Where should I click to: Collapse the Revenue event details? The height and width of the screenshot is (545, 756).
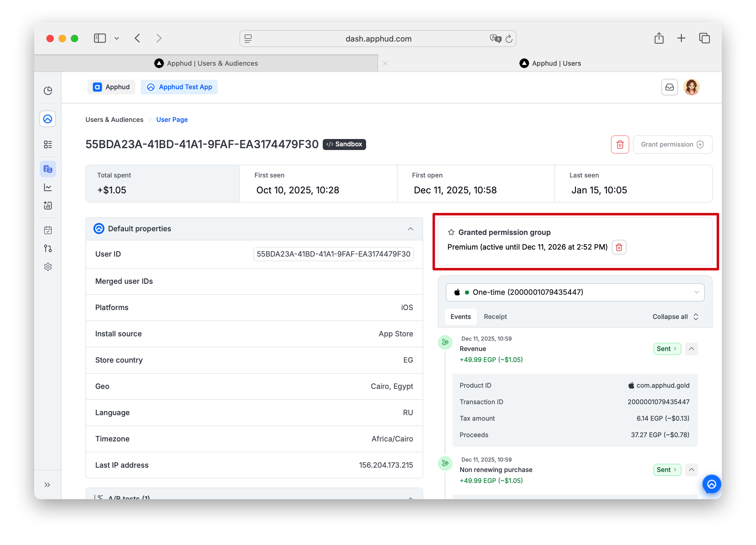pyautogui.click(x=691, y=349)
